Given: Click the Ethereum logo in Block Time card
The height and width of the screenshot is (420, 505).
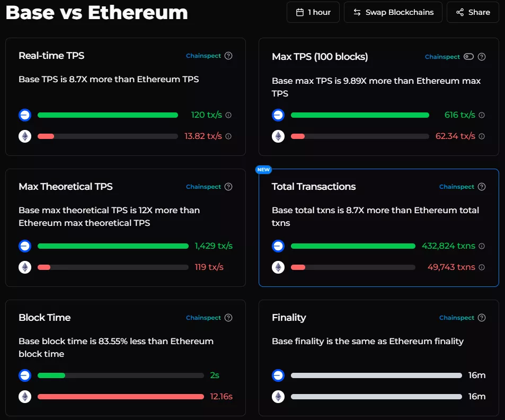Looking at the screenshot, I should point(24,396).
